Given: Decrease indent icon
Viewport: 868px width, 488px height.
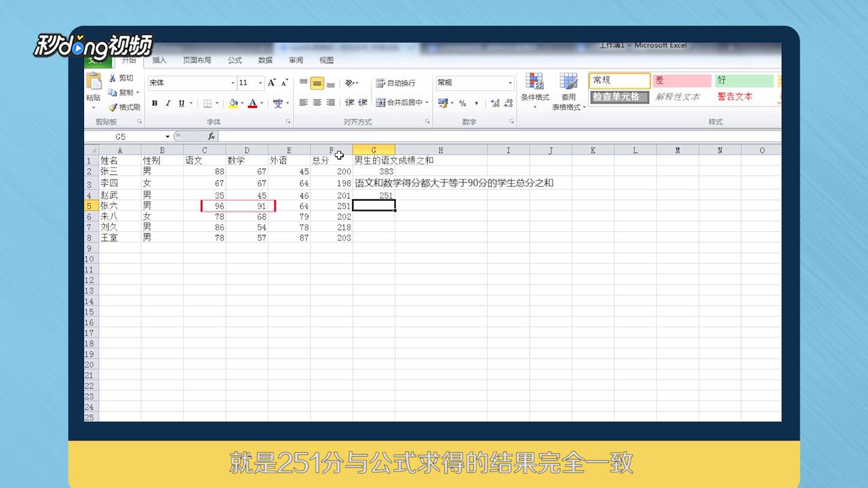Looking at the screenshot, I should [x=349, y=103].
